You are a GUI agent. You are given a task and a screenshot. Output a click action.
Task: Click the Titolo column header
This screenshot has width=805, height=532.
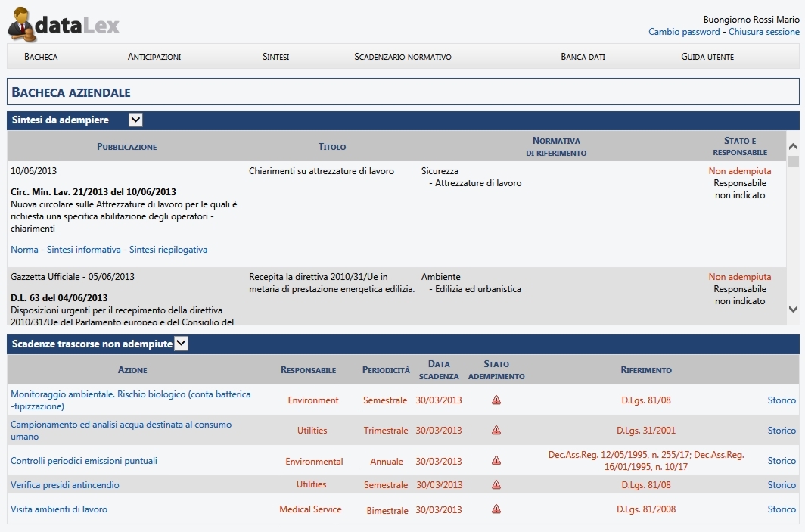pos(332,146)
